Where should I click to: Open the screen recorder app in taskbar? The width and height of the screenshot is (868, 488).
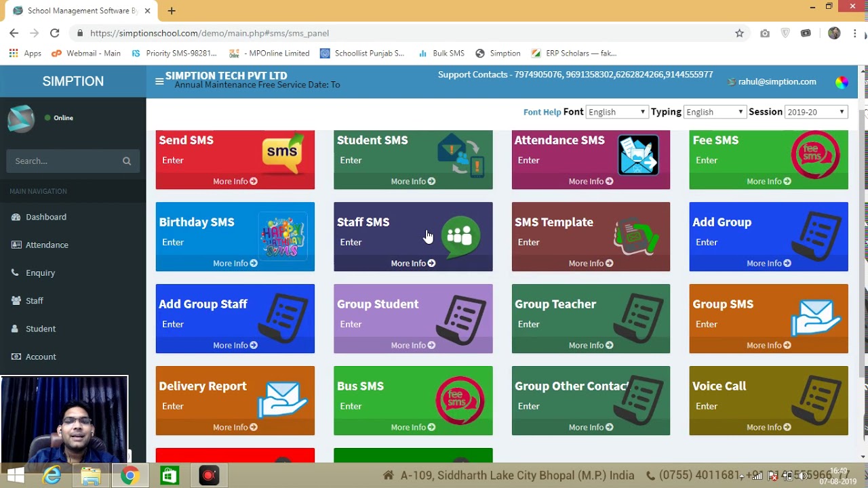point(209,476)
